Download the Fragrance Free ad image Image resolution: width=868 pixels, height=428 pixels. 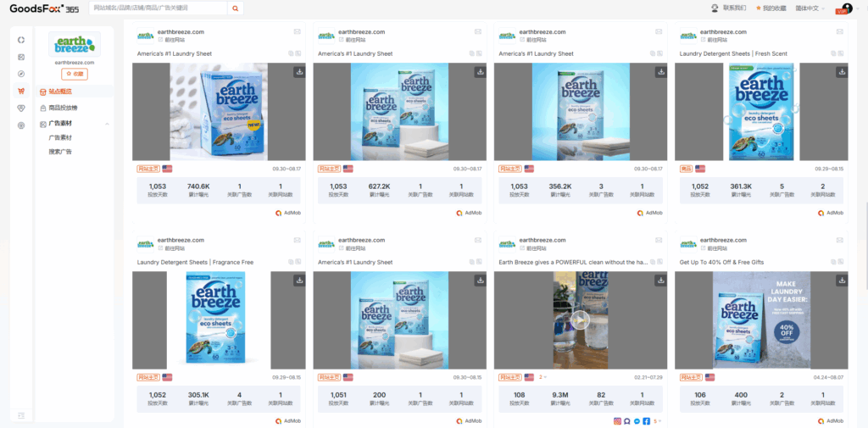[x=299, y=281]
